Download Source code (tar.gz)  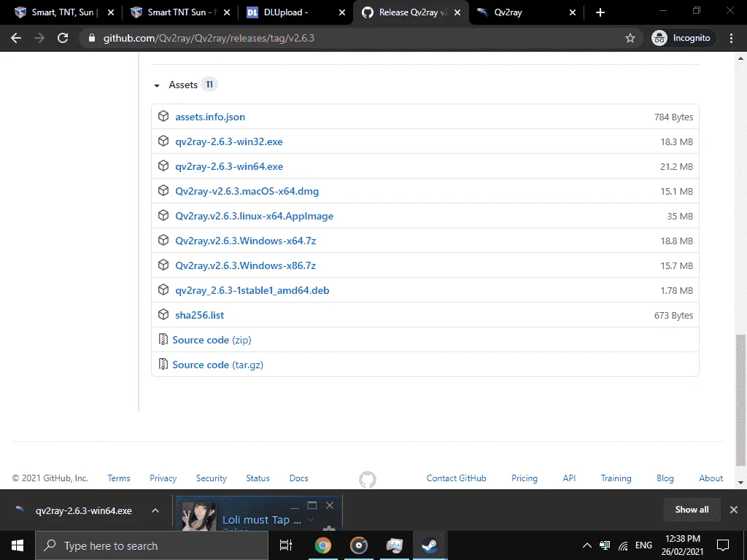pyautogui.click(x=217, y=365)
